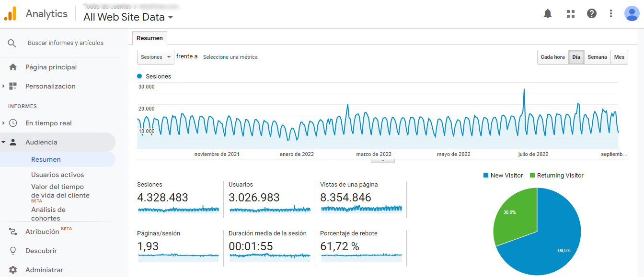The image size is (644, 277).
Task: Set chart granularity to Mes
Action: pos(619,57)
